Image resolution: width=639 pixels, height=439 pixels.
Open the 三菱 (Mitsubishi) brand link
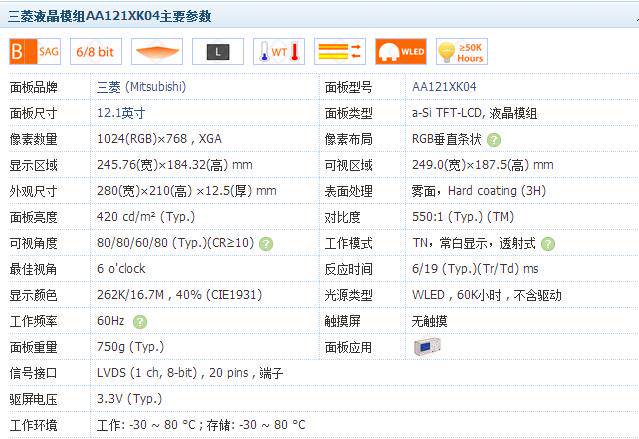[141, 87]
